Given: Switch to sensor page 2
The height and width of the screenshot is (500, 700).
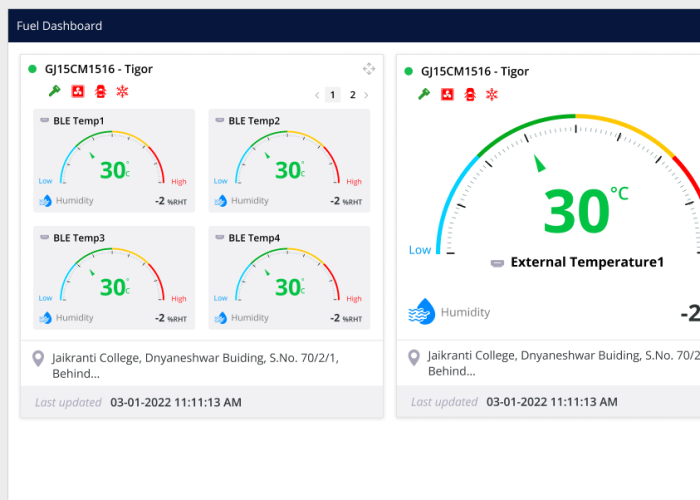Looking at the screenshot, I should click(x=352, y=95).
